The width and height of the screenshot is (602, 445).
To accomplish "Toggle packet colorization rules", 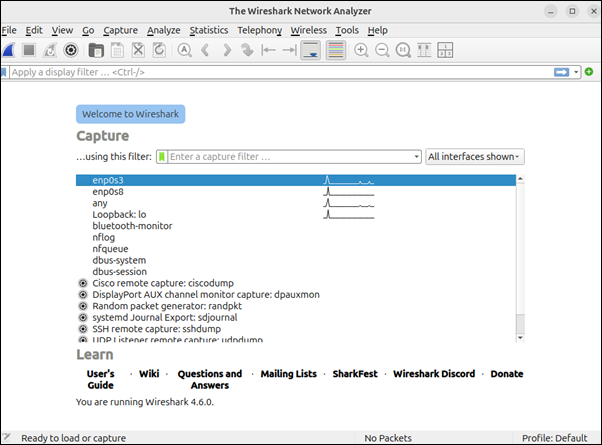I will point(336,50).
